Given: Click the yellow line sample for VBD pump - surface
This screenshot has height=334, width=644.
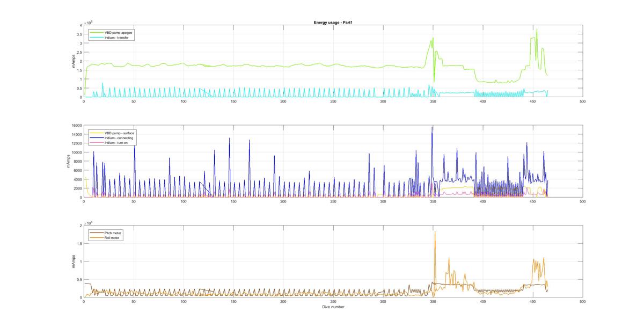Looking at the screenshot, I should point(97,132).
